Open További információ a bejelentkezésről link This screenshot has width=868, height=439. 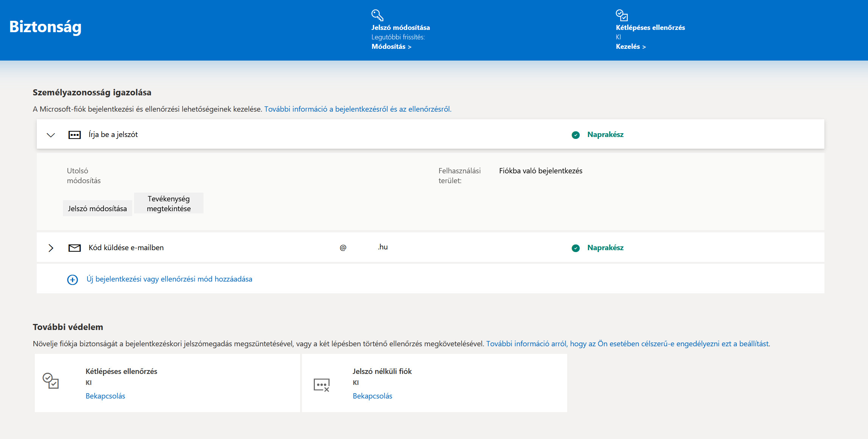point(358,109)
